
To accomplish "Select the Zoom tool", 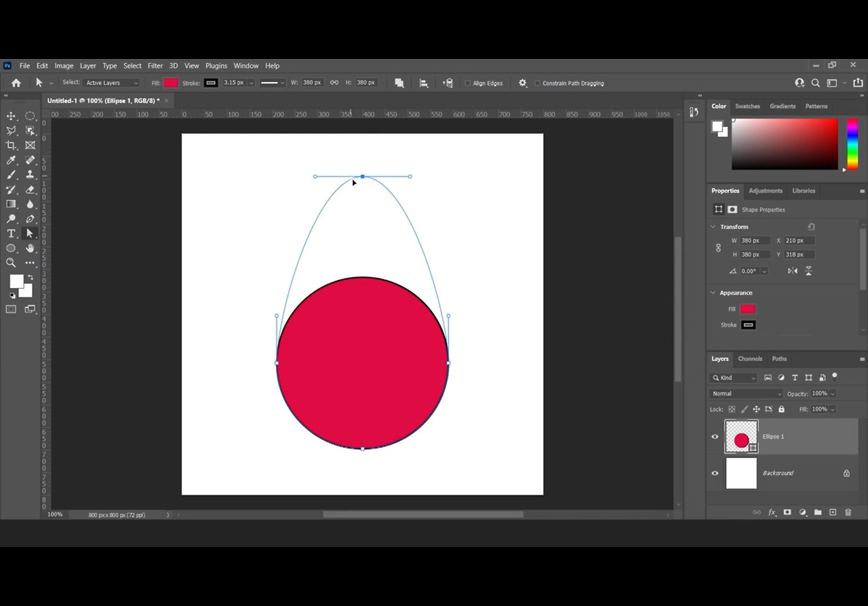I will click(x=11, y=262).
